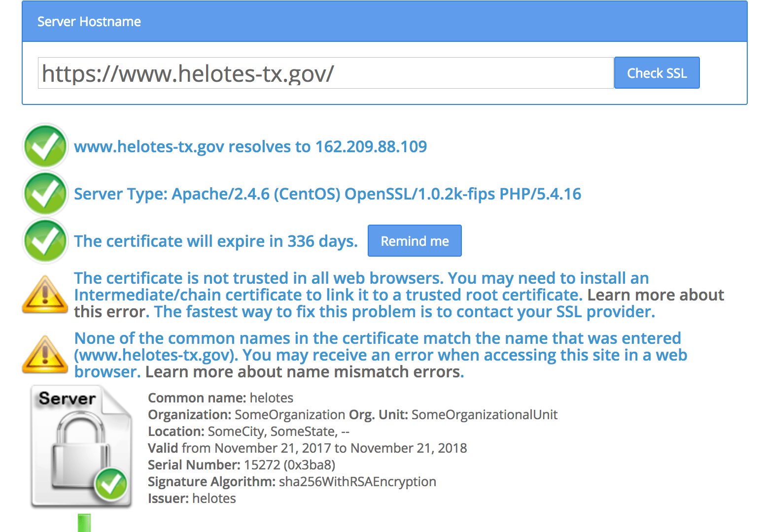Click warning triangle beside name mismatch message

45,355
